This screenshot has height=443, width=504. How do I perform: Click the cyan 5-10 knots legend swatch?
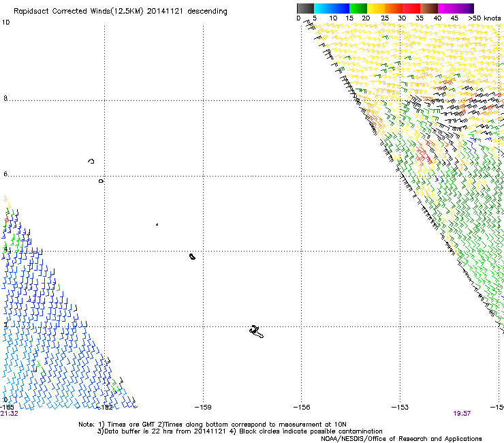click(323, 8)
